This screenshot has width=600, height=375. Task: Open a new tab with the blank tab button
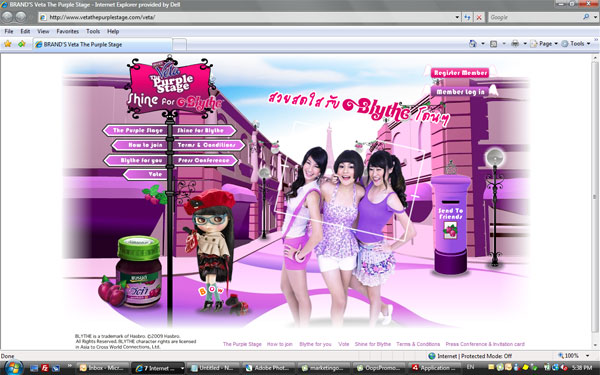pyautogui.click(x=179, y=45)
